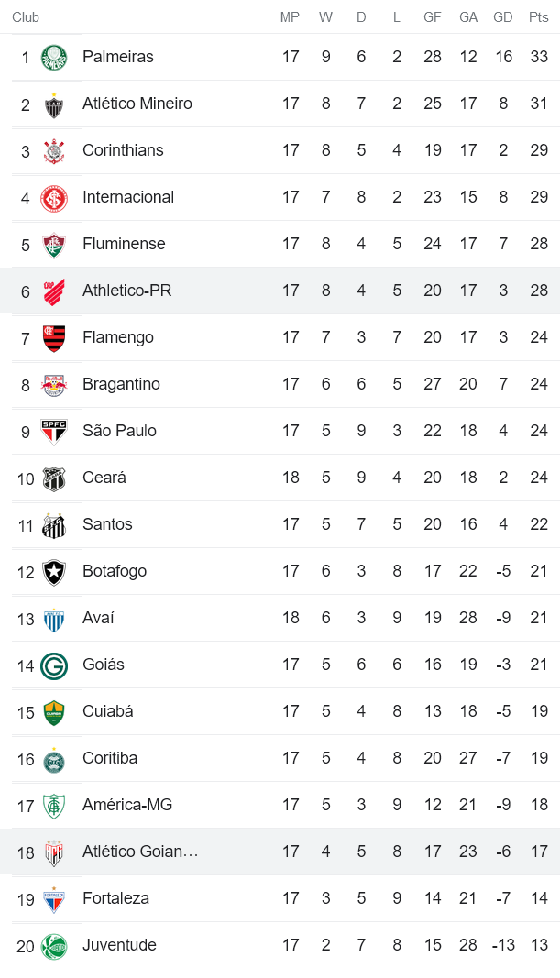Click the Atlético Mineiro crest icon
560x978 pixels.
(54, 104)
